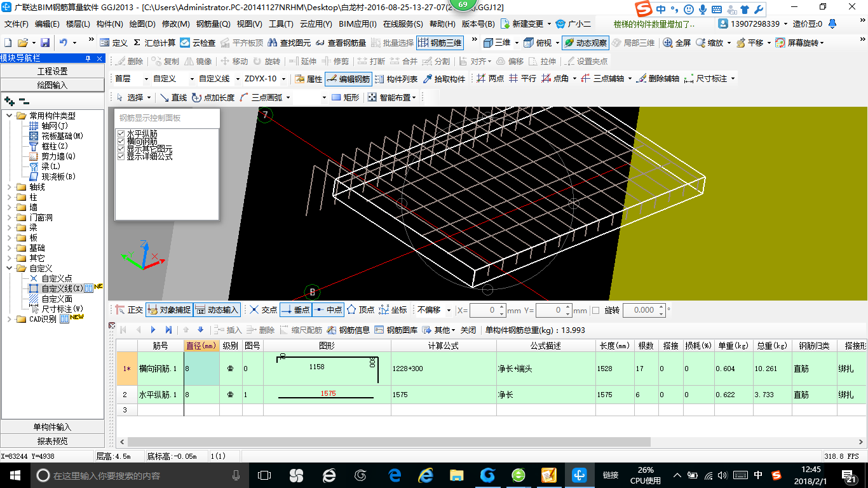Screen dimensions: 868x488
Task: Choose 平行 parallel axis tool
Action: click(522, 79)
